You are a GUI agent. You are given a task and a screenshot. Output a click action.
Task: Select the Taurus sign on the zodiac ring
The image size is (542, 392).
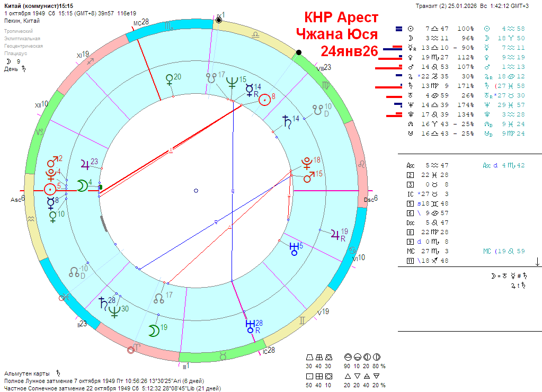pos(223,355)
